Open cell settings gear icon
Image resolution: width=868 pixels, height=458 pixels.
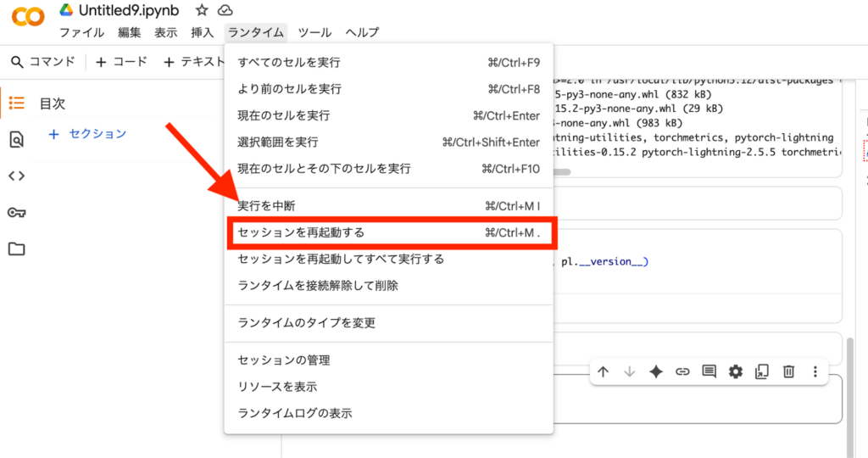tap(736, 371)
